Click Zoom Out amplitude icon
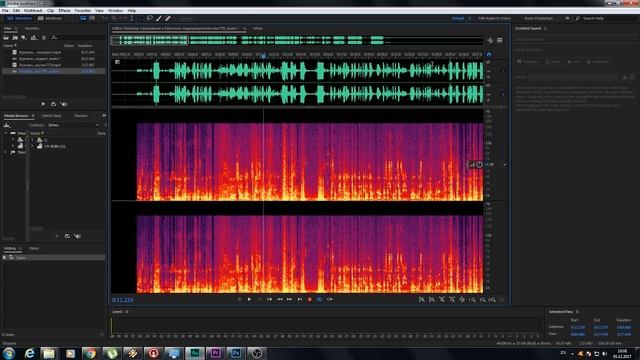 click(431, 300)
